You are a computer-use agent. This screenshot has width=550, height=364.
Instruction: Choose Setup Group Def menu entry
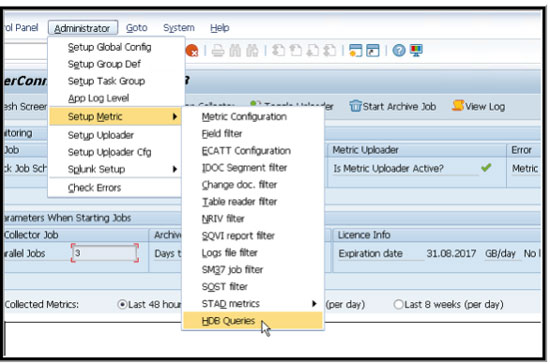(116, 64)
